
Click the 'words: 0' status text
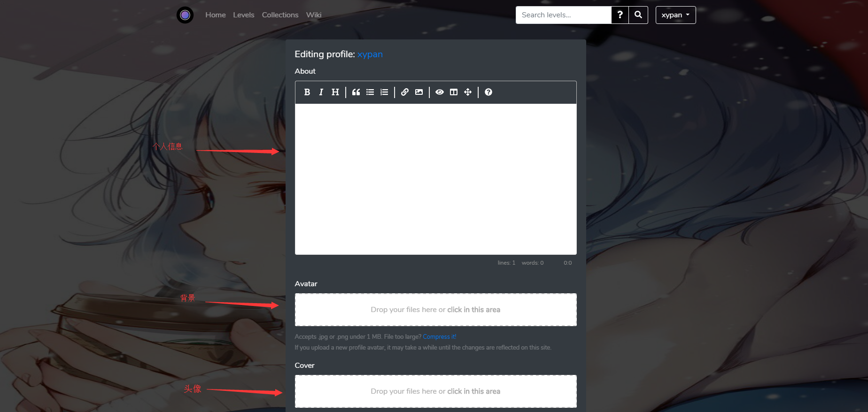click(x=533, y=263)
